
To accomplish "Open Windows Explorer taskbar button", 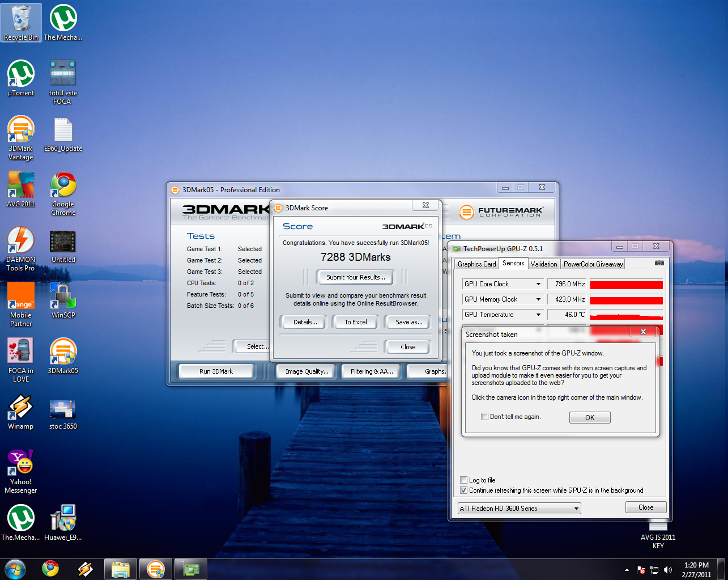I will 121,569.
